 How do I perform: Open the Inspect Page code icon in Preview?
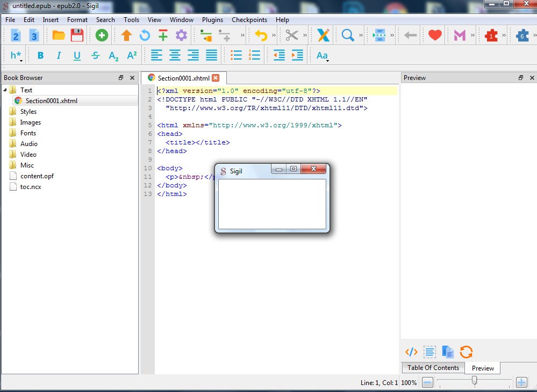pos(411,352)
